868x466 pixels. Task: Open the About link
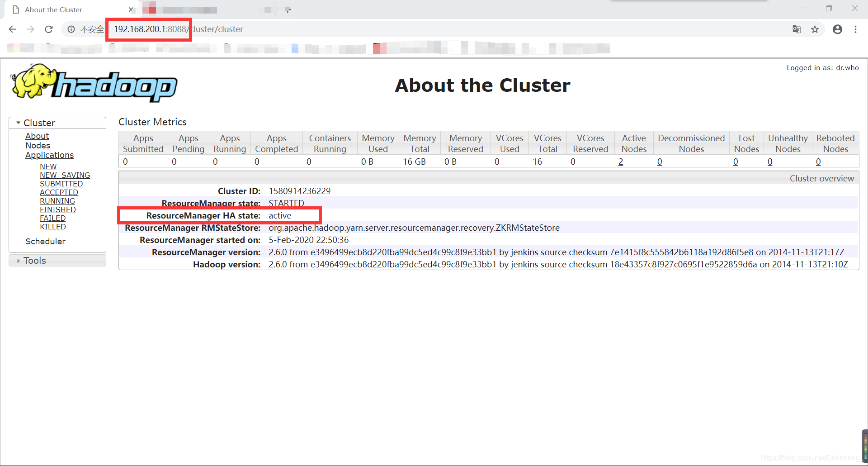tap(37, 136)
